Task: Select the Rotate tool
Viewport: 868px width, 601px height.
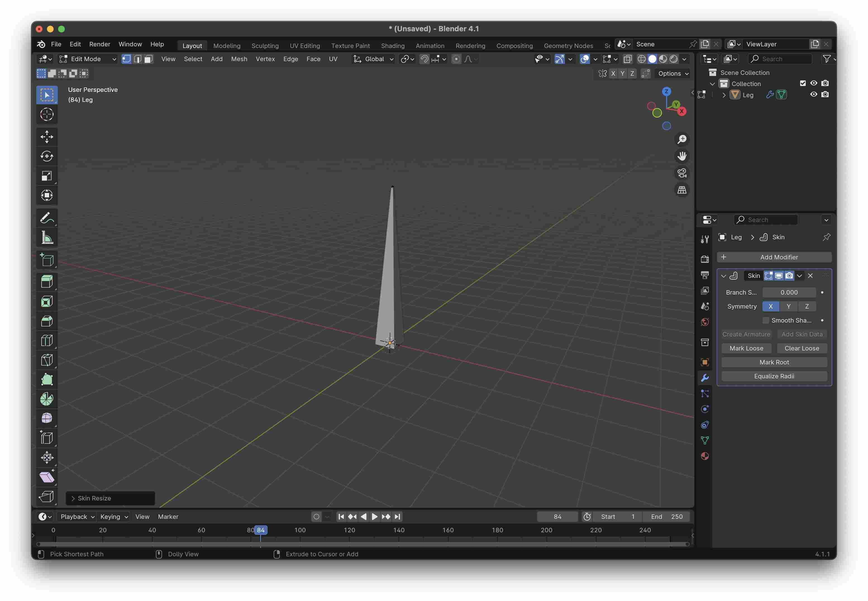Action: click(47, 156)
